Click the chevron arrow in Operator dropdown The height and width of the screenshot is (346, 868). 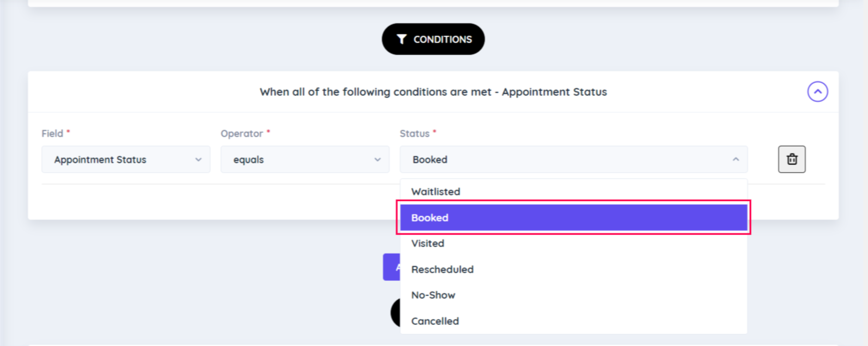click(377, 159)
